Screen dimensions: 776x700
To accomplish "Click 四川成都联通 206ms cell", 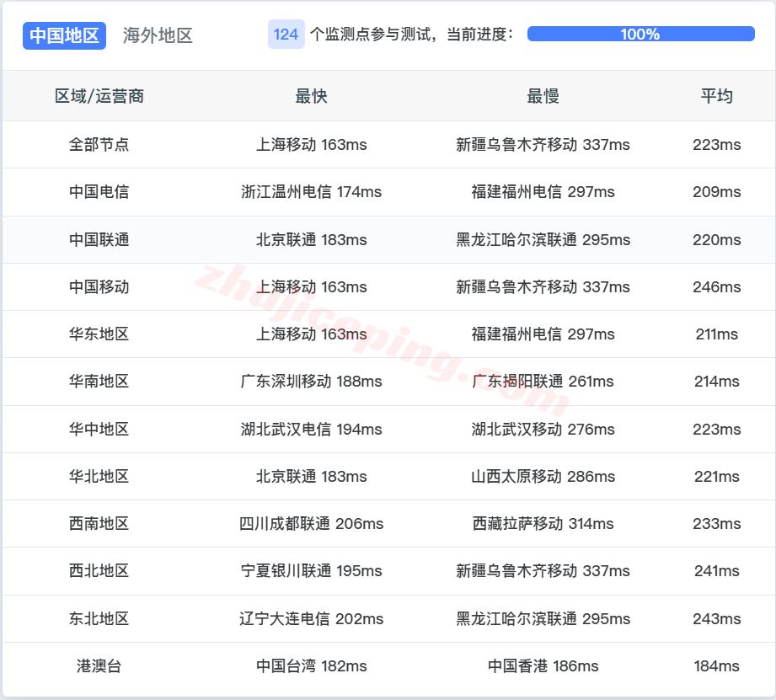I will (x=311, y=523).
